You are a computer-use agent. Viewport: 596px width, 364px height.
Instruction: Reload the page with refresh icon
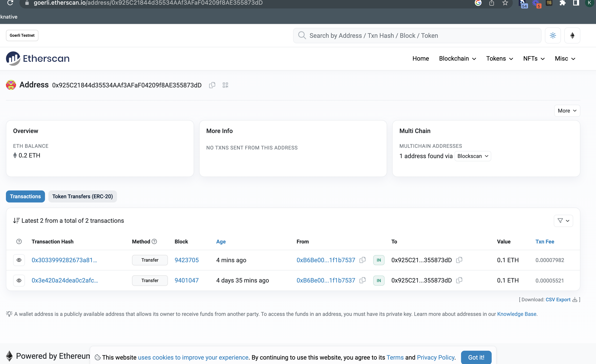[x=10, y=3]
